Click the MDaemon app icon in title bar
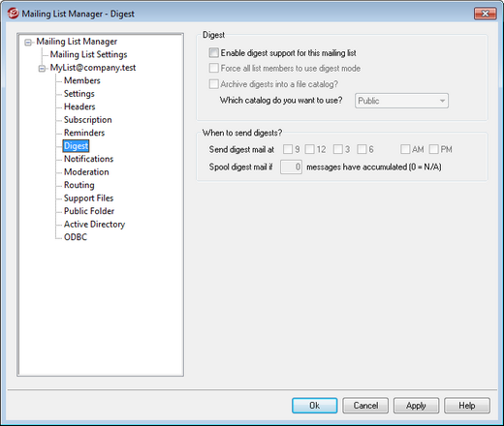Image resolution: width=504 pixels, height=426 pixels. 13,14
